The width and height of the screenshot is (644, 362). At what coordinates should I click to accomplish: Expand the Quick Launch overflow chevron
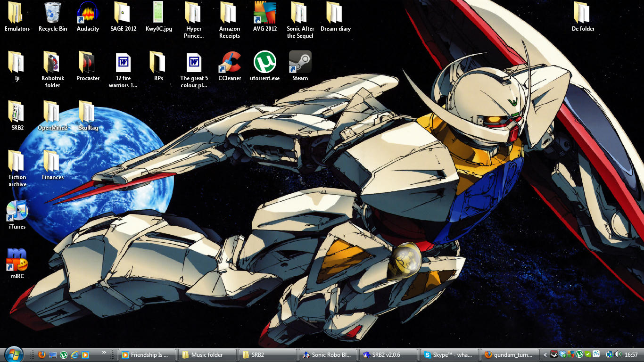click(x=104, y=352)
